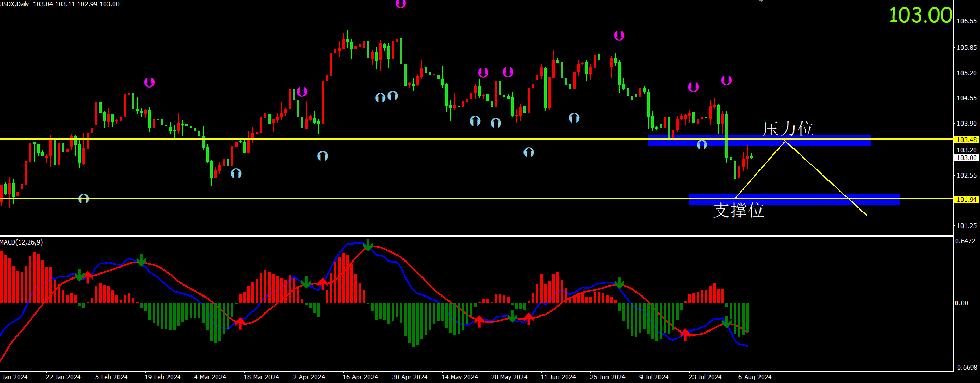Image resolution: width=980 pixels, height=383 pixels.
Task: Click the large green 103.00 price readout
Action: (921, 15)
